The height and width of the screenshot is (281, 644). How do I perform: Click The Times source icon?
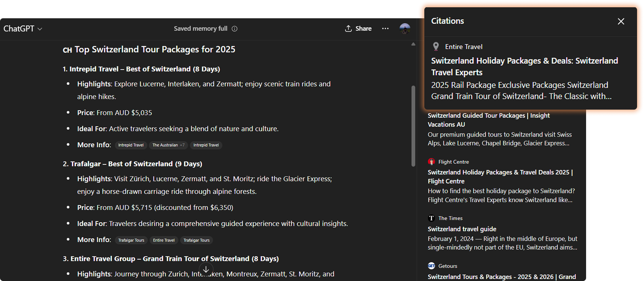tap(431, 218)
